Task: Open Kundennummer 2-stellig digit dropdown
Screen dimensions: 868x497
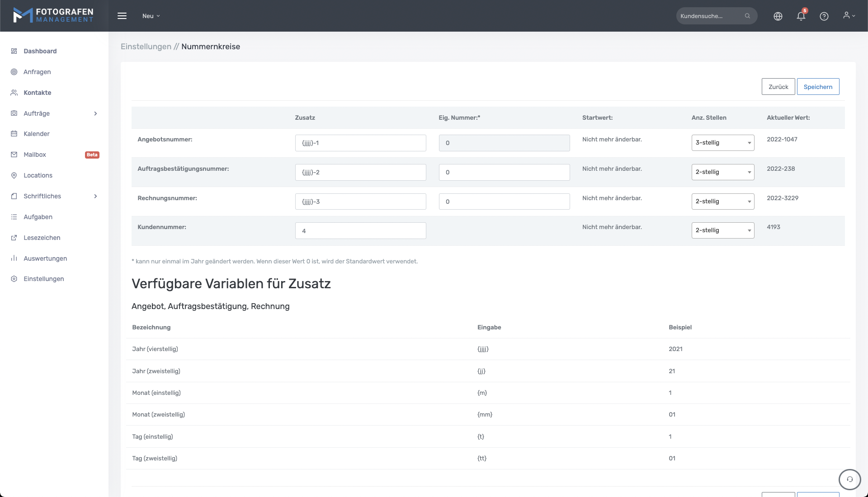Action: 722,230
